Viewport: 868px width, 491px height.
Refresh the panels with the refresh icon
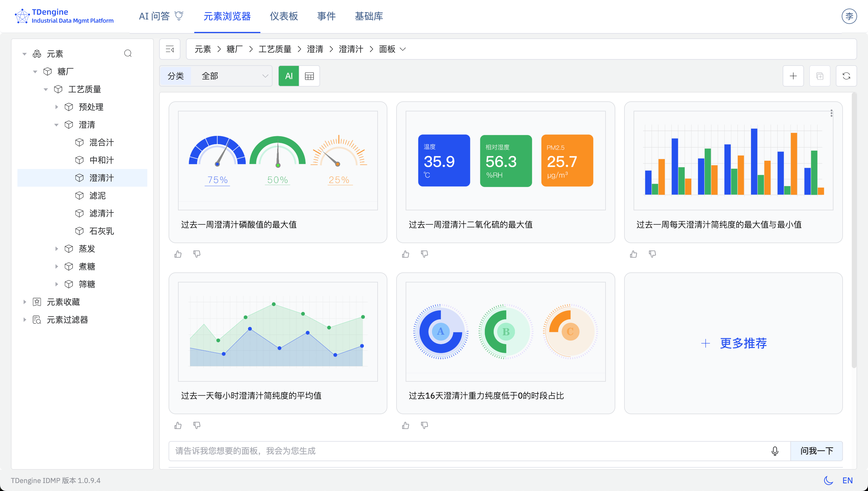click(x=846, y=76)
